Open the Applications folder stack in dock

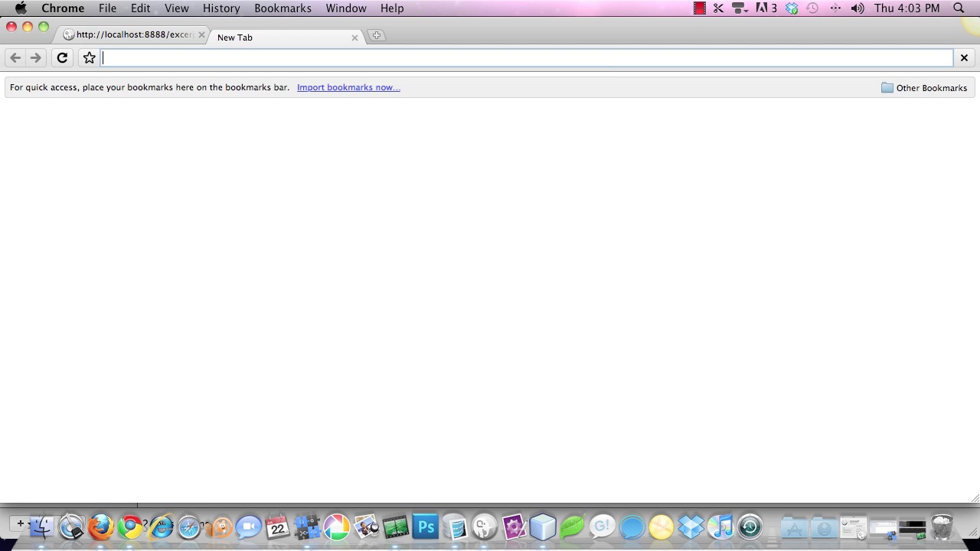pos(795,527)
